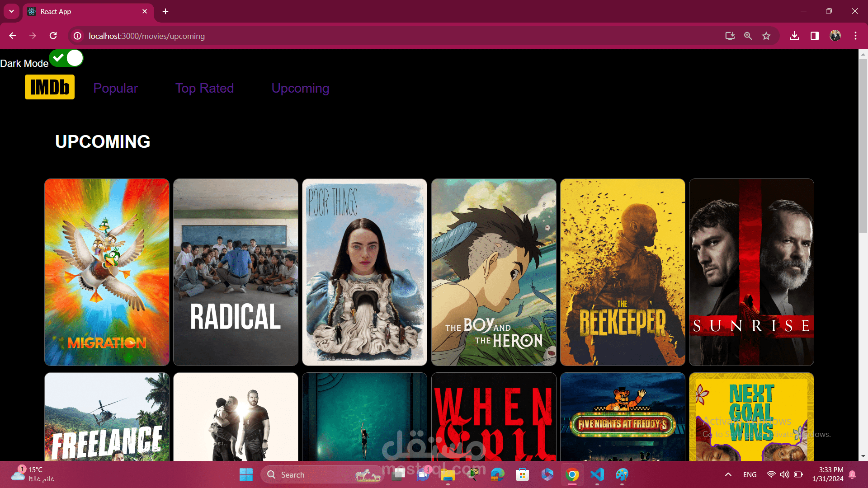Open Chrome side panel

[815, 36]
